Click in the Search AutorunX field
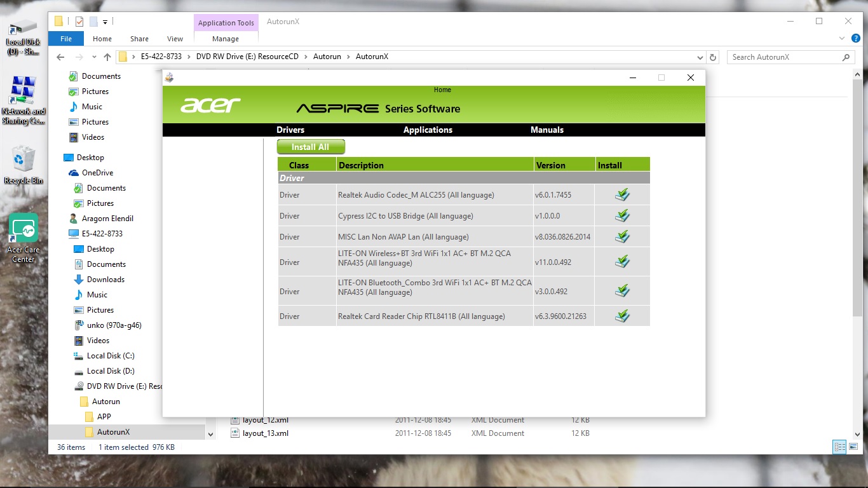Image resolution: width=868 pixels, height=488 pixels. pos(783,57)
